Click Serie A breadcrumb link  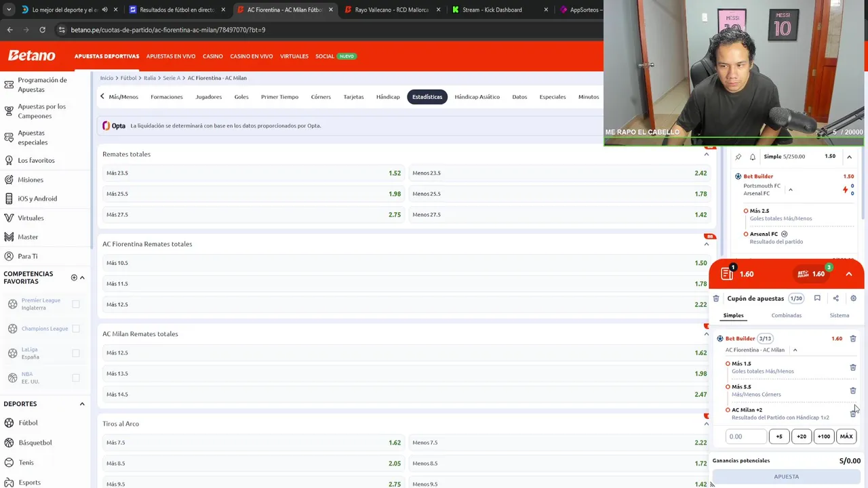coord(171,78)
